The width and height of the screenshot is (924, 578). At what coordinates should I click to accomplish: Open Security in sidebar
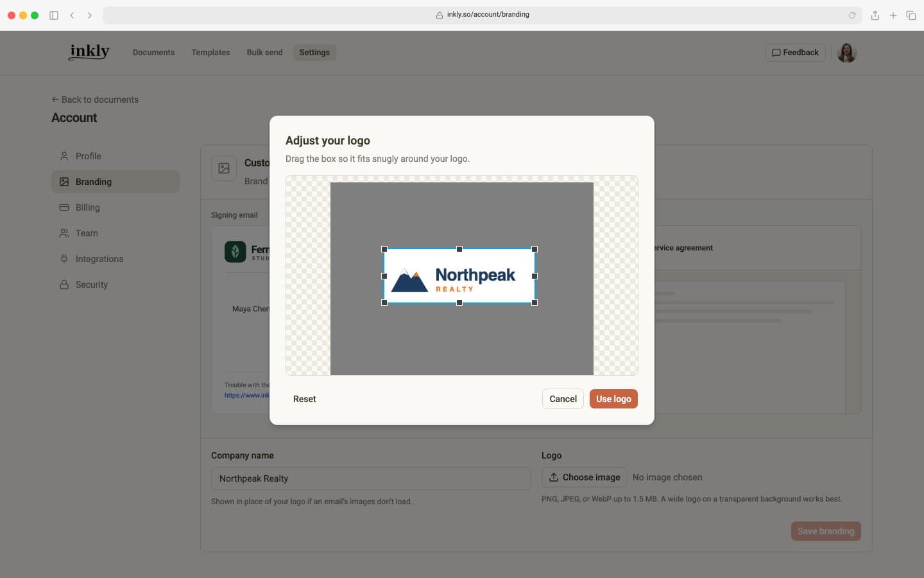tap(116, 285)
